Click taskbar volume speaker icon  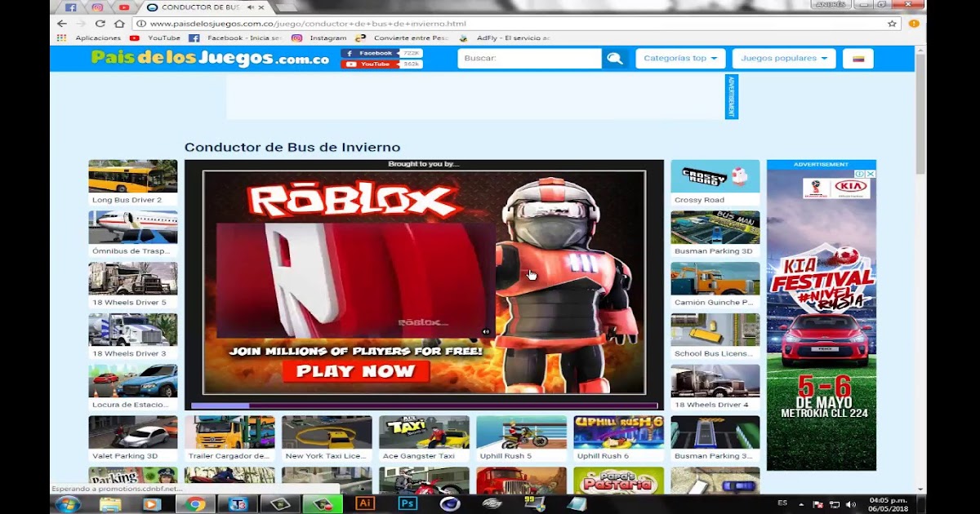click(852, 504)
